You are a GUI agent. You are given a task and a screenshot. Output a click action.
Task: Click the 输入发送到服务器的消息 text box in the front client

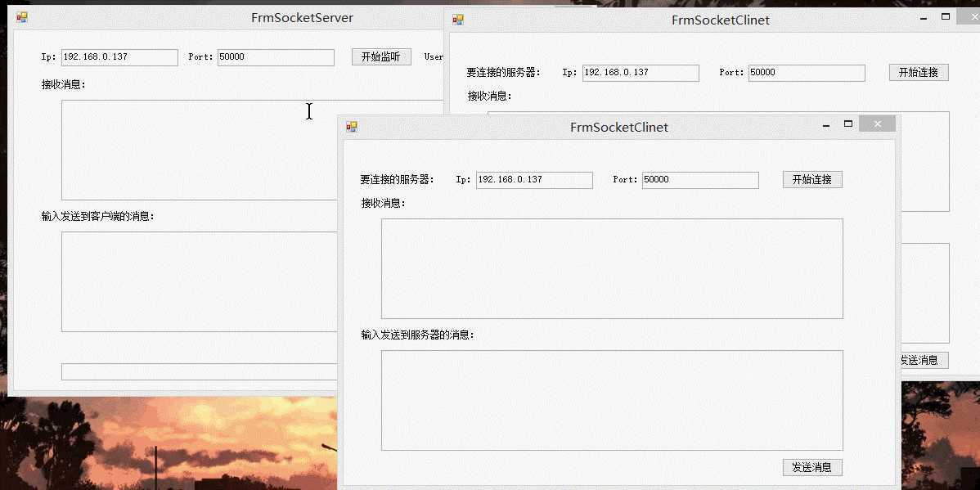click(x=612, y=400)
